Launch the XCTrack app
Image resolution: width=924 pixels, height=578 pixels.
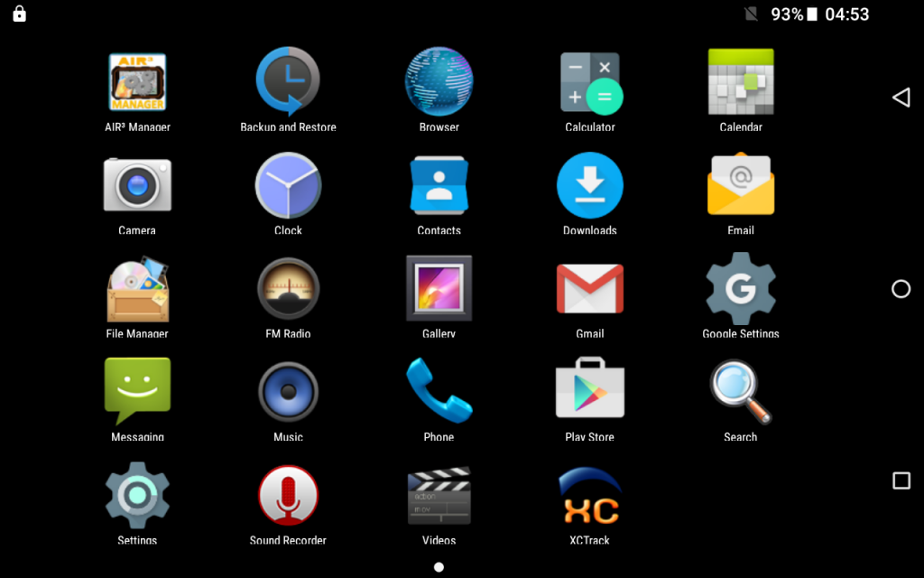[x=590, y=496]
